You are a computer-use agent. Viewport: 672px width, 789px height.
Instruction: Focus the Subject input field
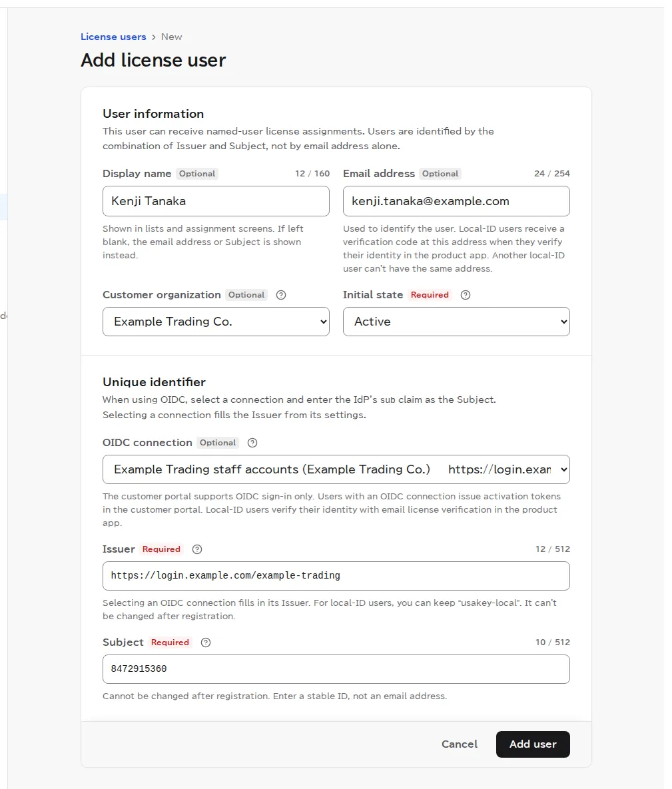[x=336, y=669]
